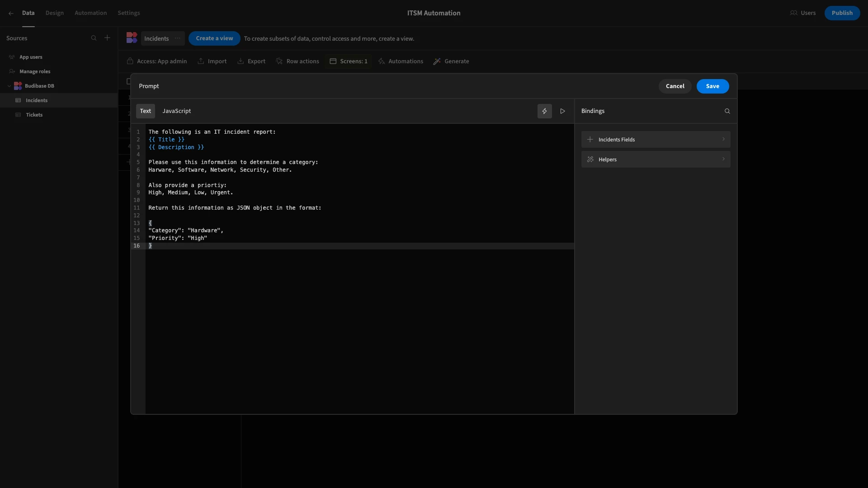Switch to the Design tab
This screenshot has height=488, width=868.
(55, 13)
